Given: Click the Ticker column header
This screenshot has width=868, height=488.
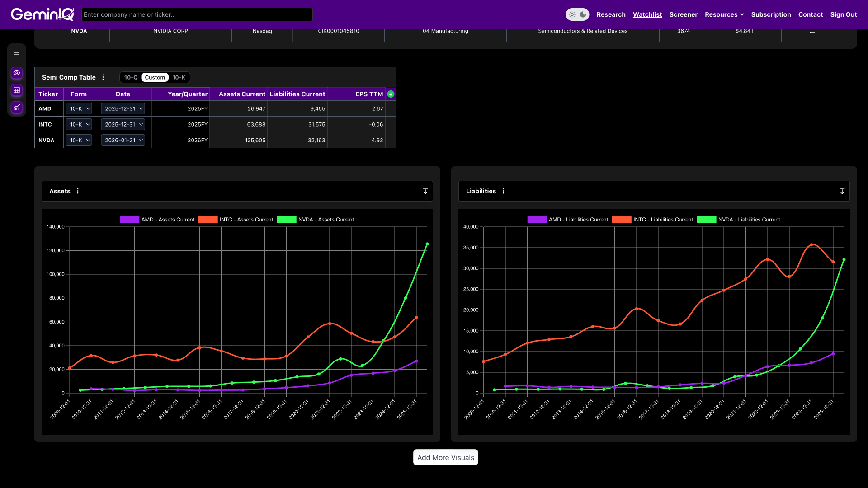Looking at the screenshot, I should (48, 94).
